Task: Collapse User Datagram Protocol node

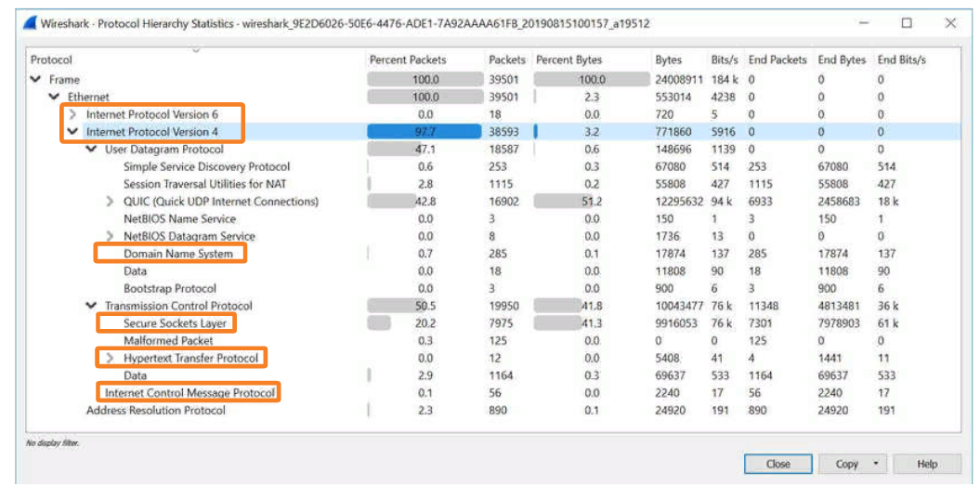Action: pyautogui.click(x=91, y=149)
